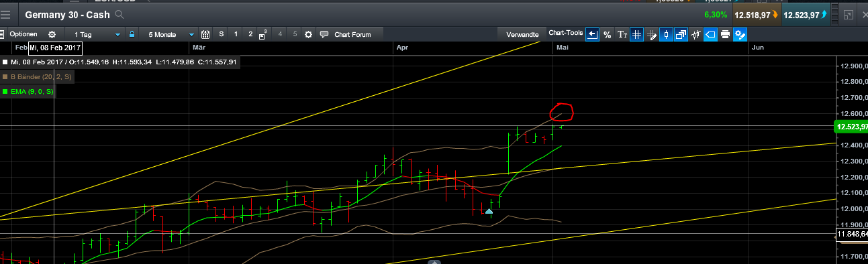Click the Mai label on time axis

pyautogui.click(x=562, y=48)
